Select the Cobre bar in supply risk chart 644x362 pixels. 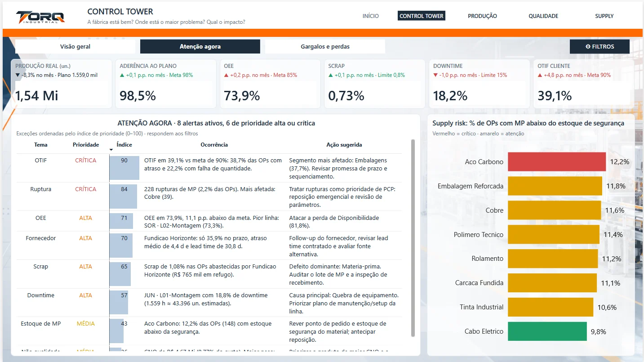click(x=554, y=210)
